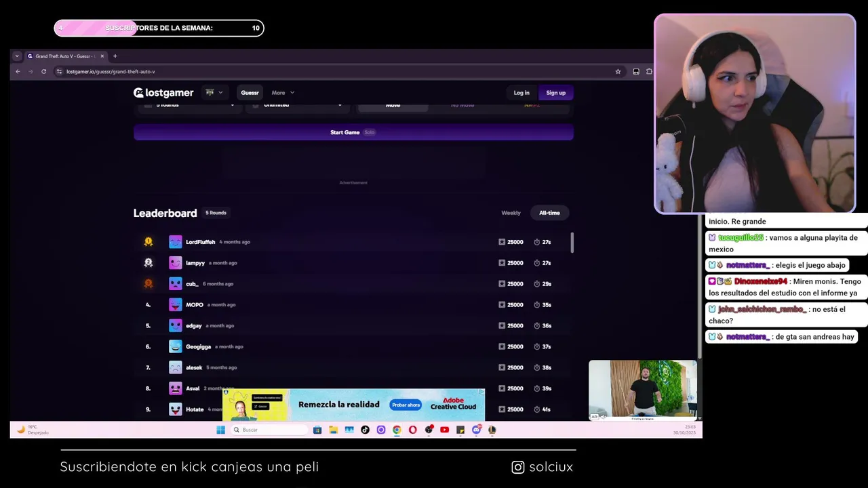Viewport: 868px width, 488px height.
Task: Click the video ad thumbnail
Action: [x=643, y=390]
